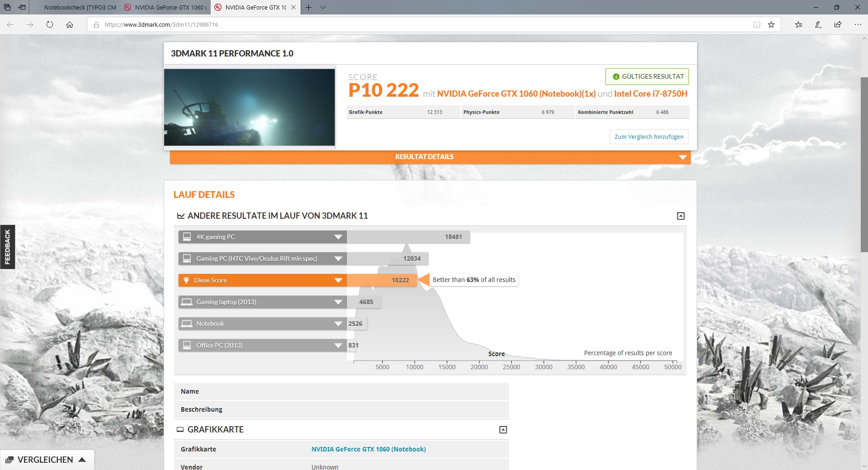Click the browser Forward arrow

[x=30, y=25]
